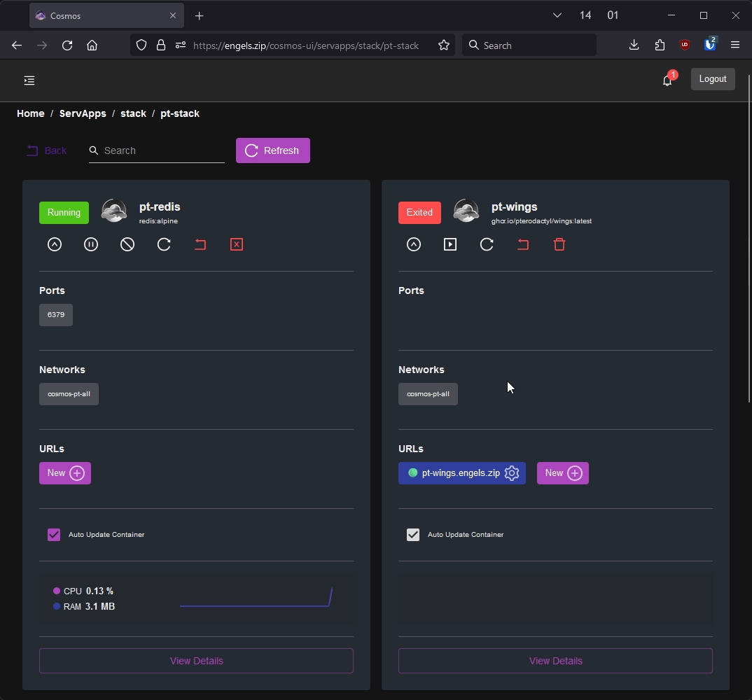Toggle Auto Update Container for pt-redis

[54, 535]
